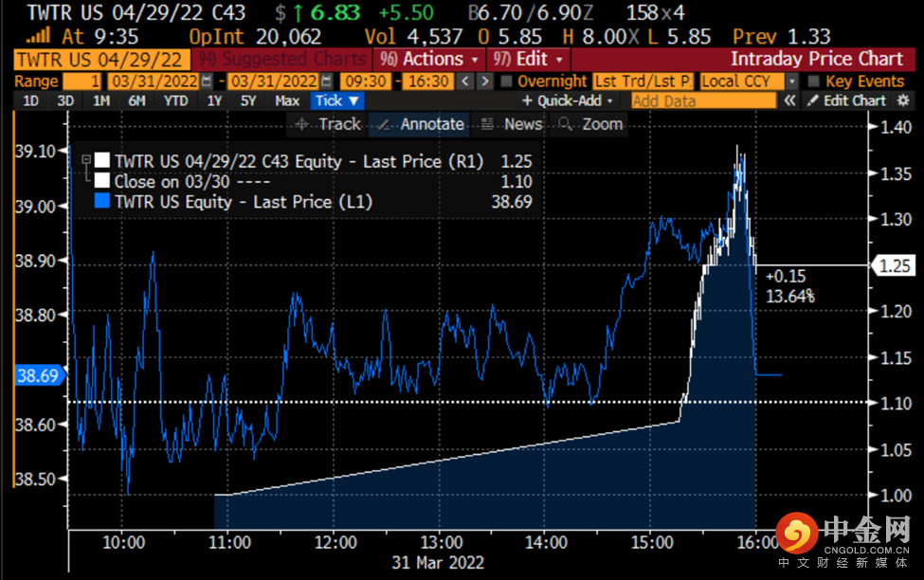Open calendar picker for the start date

tap(207, 81)
